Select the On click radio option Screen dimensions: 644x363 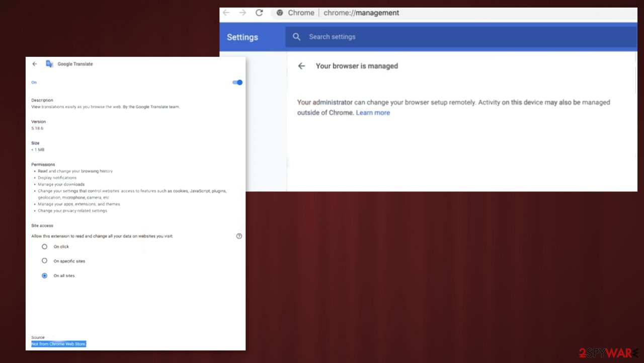coord(44,247)
